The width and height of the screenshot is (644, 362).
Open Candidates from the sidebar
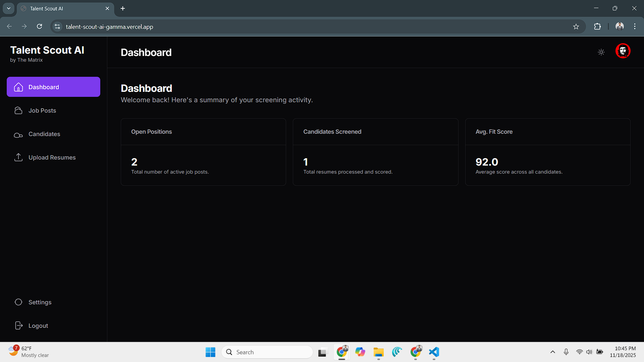44,134
